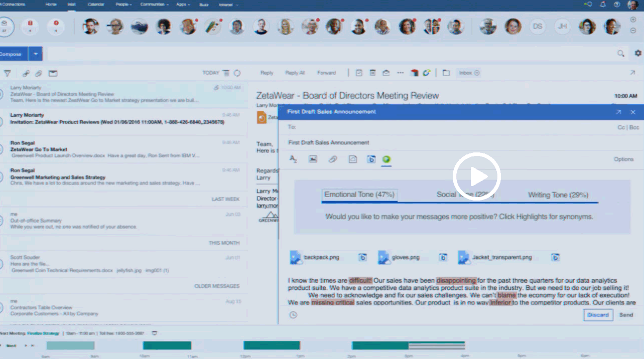The width and height of the screenshot is (644, 359).
Task: Open notifications bell in top bar
Action: 603,5
